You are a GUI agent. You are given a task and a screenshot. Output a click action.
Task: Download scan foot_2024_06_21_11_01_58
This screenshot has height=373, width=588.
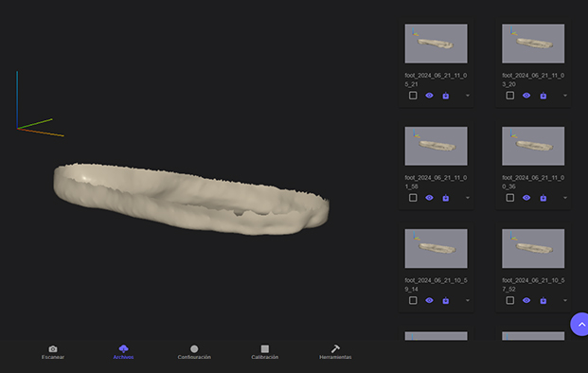click(x=446, y=198)
